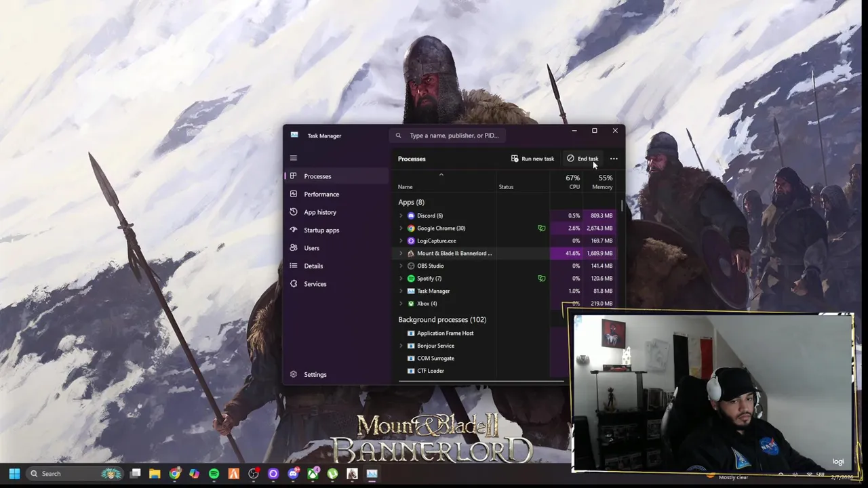Open the Services page

pos(336,284)
